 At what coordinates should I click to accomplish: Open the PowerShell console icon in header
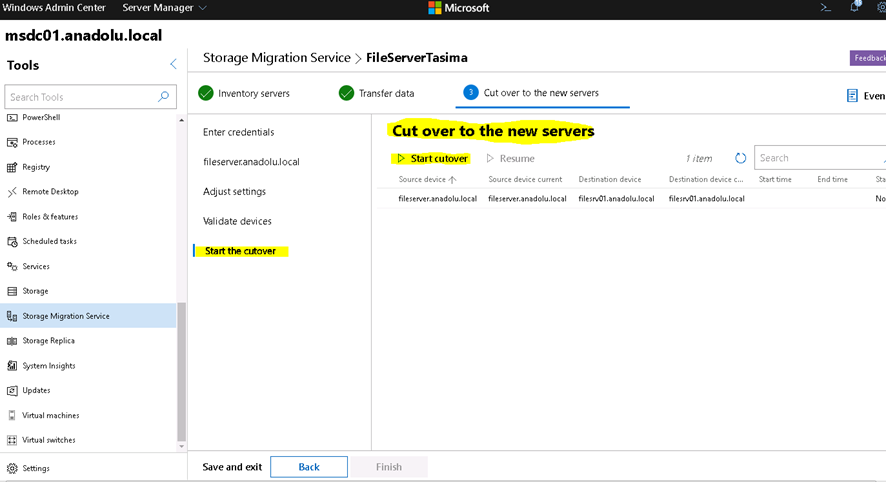coord(826,8)
